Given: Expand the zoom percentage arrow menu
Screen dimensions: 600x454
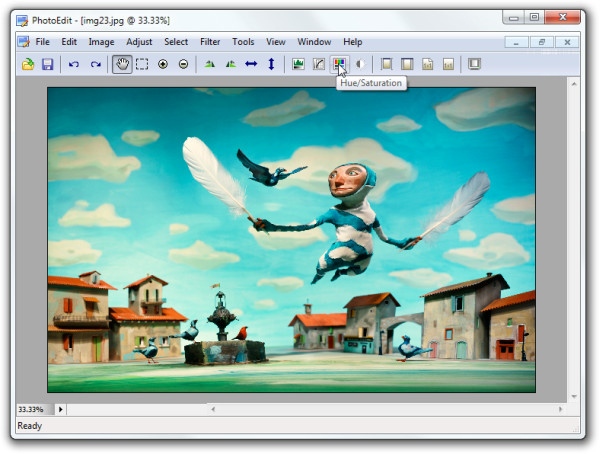Looking at the screenshot, I should [x=61, y=409].
